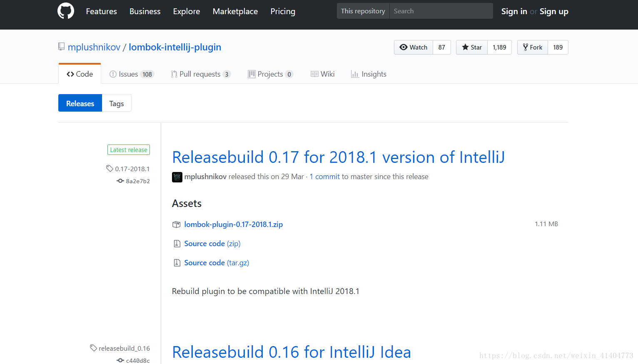The width and height of the screenshot is (638, 364).
Task: Open 'Releasebuild 0.16 for IntelliJ Idea' title
Action: click(292, 352)
